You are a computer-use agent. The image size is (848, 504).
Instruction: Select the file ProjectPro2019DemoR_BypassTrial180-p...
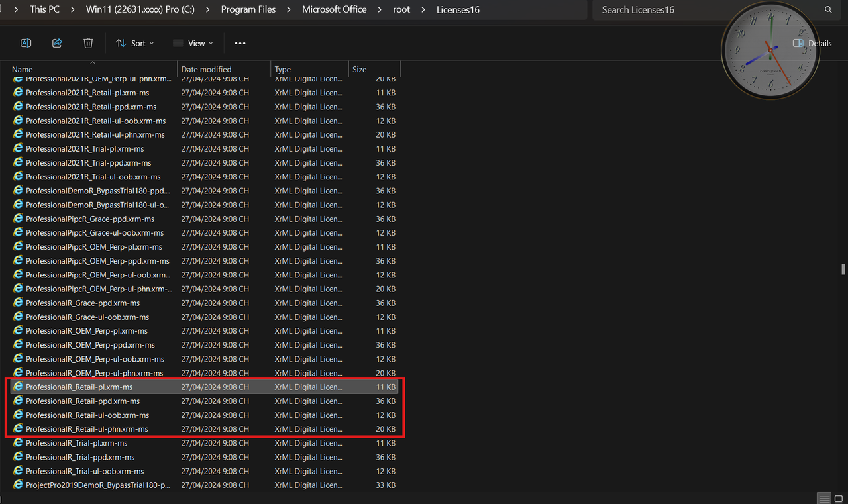pyautogui.click(x=204, y=485)
